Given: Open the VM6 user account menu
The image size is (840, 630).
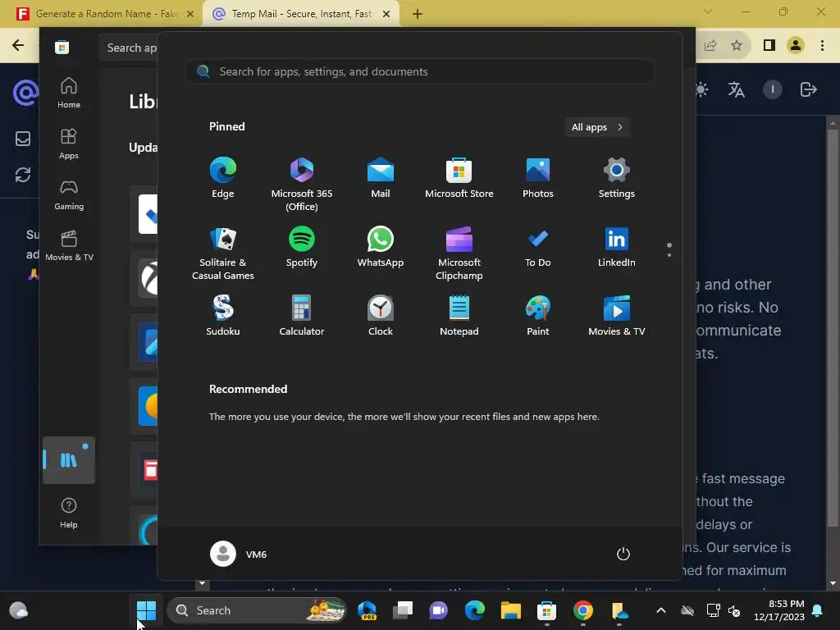Looking at the screenshot, I should click(239, 554).
